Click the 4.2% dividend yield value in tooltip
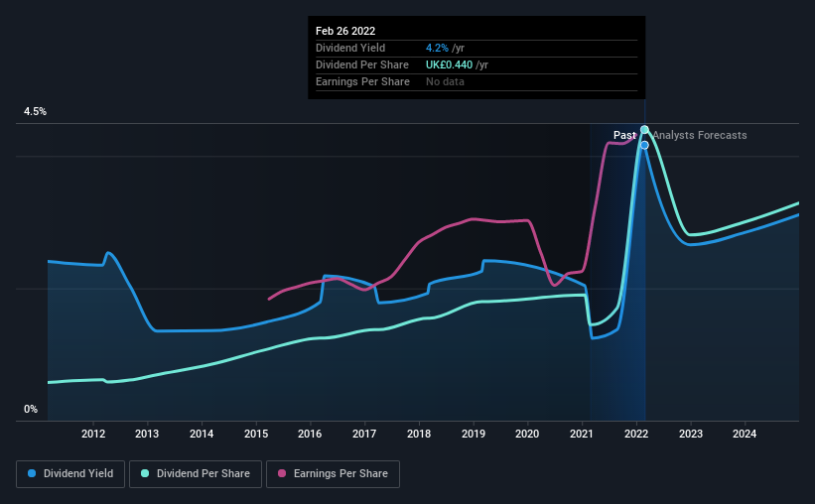 437,48
